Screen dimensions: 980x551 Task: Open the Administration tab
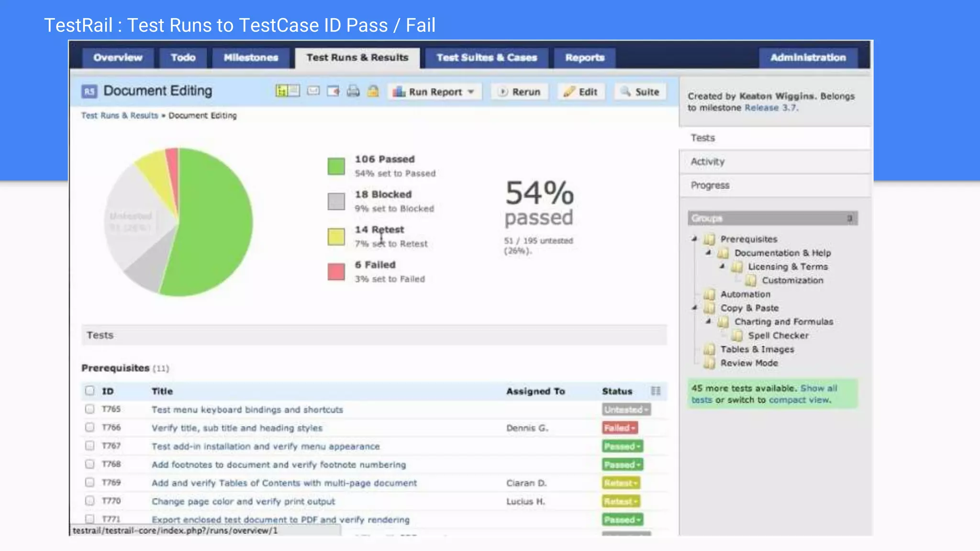pyautogui.click(x=808, y=58)
